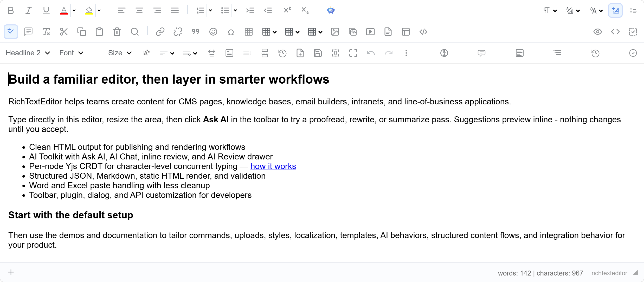Toggle underline formatting
This screenshot has width=644, height=282.
click(x=46, y=10)
